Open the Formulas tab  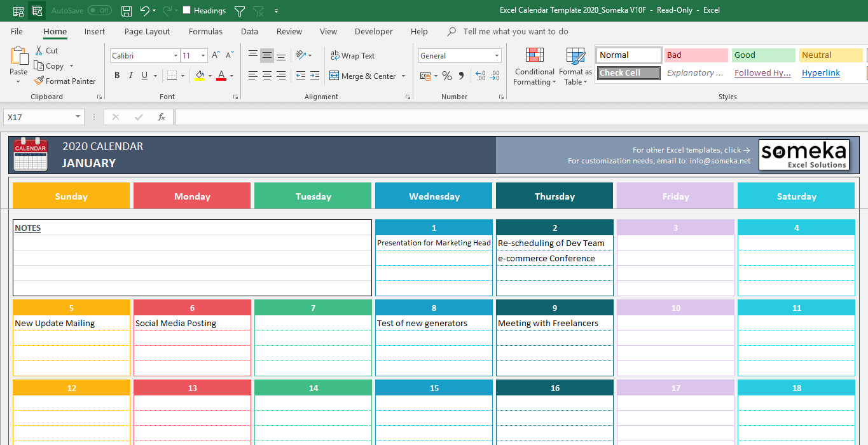(205, 31)
